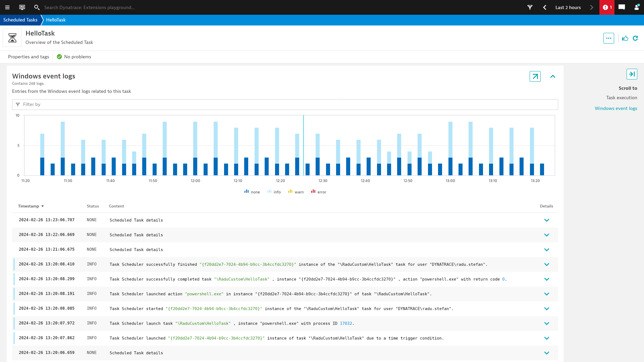Open the chat message icon

click(x=622, y=7)
